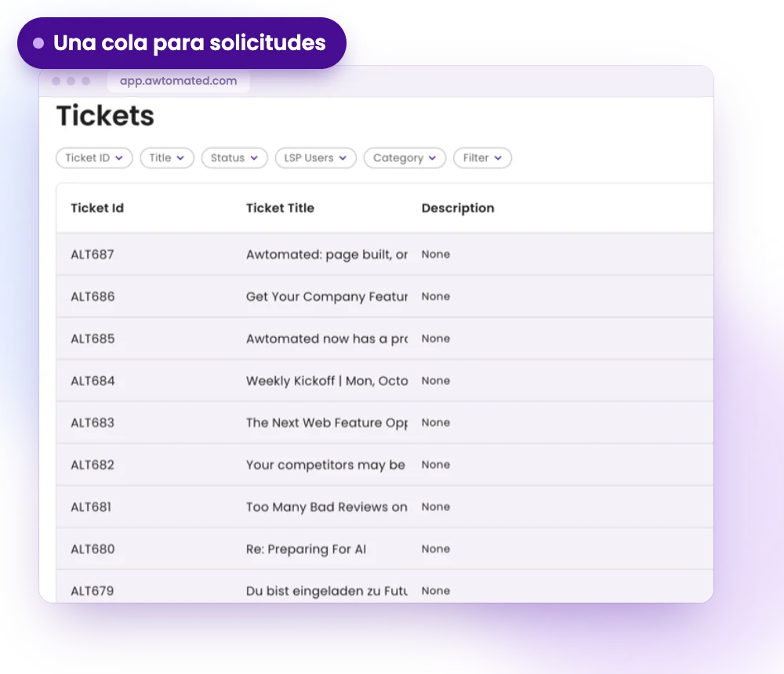Select ticket ALT681
Image resolution: width=784 pixels, height=674 pixels.
point(91,506)
